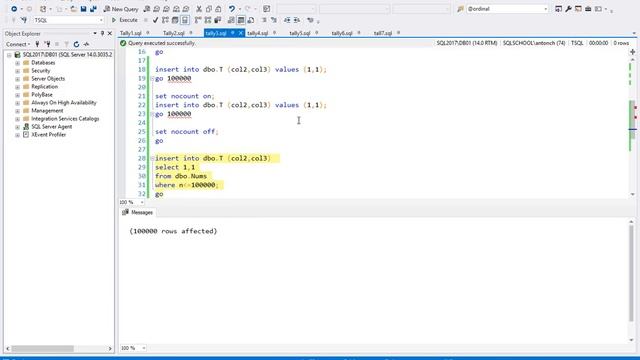
Task: Click the Undo arrow icon
Action: [232, 9]
